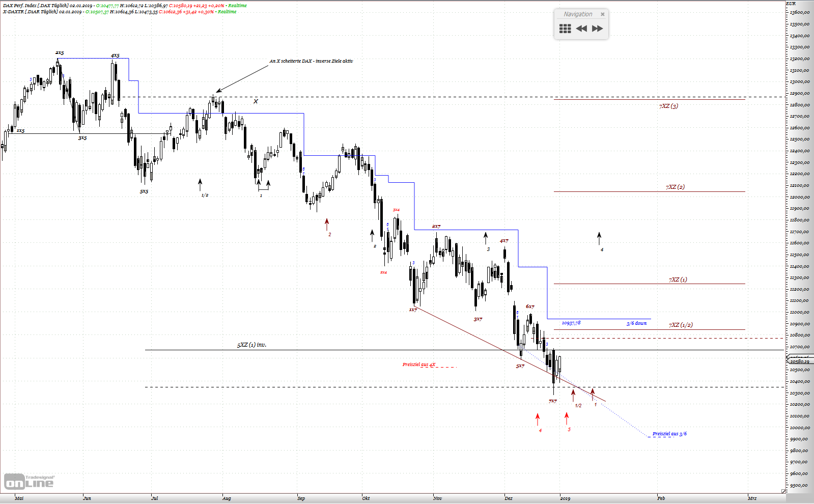Select the 'Preisziel aus 4X' annotation

419,365
